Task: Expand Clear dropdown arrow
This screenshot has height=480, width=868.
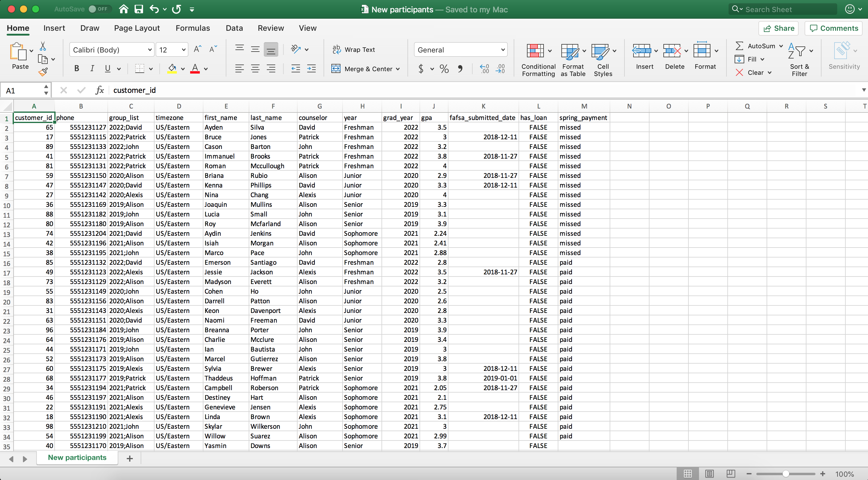Action: [x=770, y=73]
